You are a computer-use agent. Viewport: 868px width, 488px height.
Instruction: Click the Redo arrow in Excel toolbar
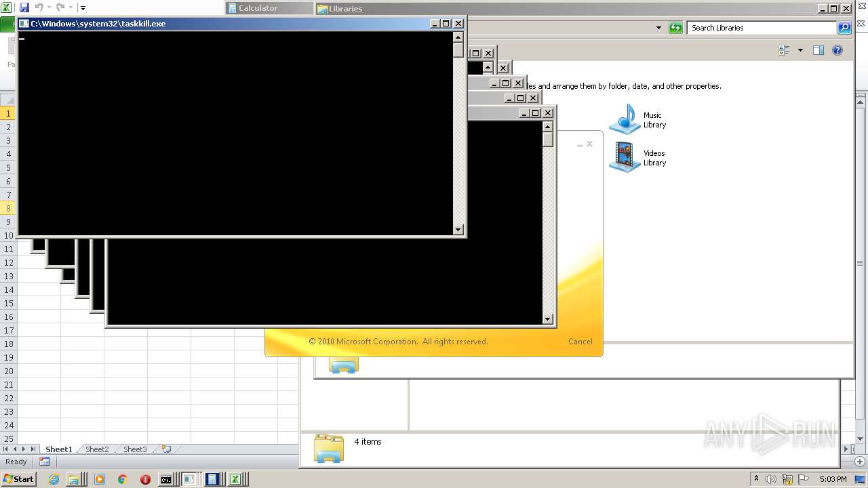coord(60,7)
